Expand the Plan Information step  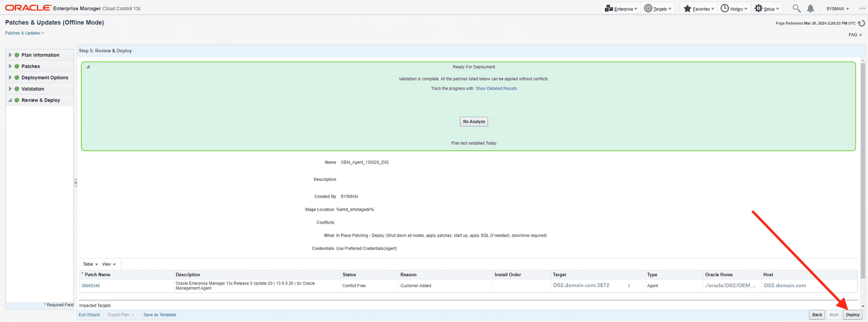10,55
